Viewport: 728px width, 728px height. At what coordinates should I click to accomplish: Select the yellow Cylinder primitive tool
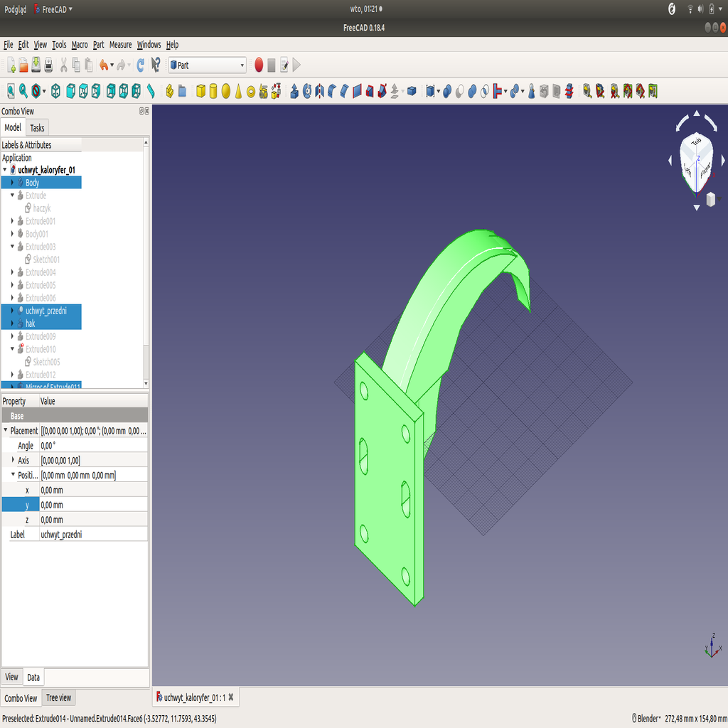pyautogui.click(x=215, y=91)
